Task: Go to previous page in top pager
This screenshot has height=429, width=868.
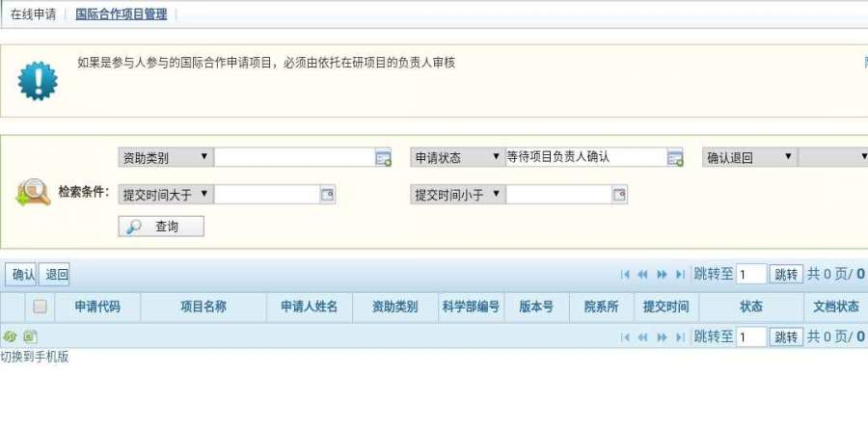Action: pos(642,274)
